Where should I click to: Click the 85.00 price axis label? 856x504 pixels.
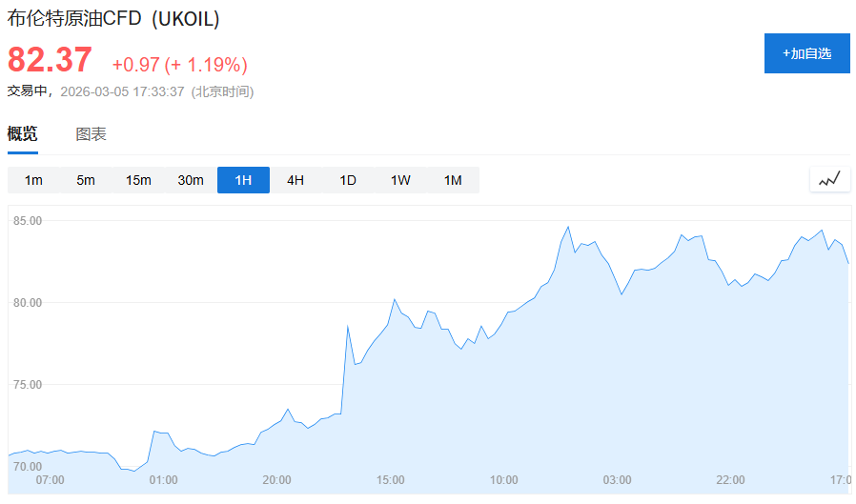[x=28, y=220]
